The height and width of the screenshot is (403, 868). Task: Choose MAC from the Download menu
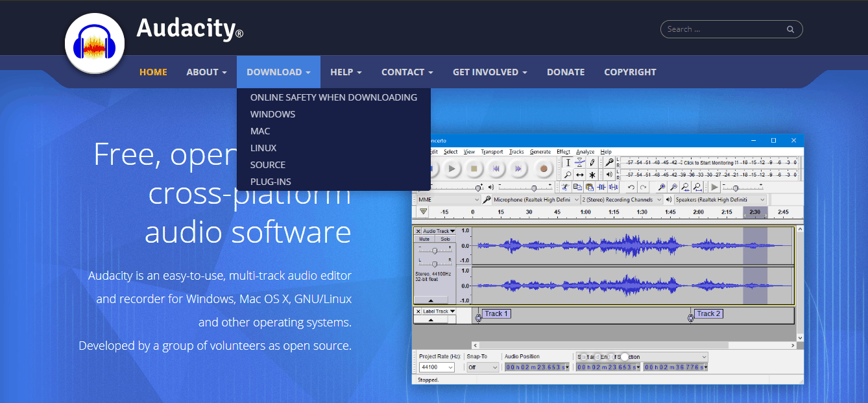tap(260, 131)
